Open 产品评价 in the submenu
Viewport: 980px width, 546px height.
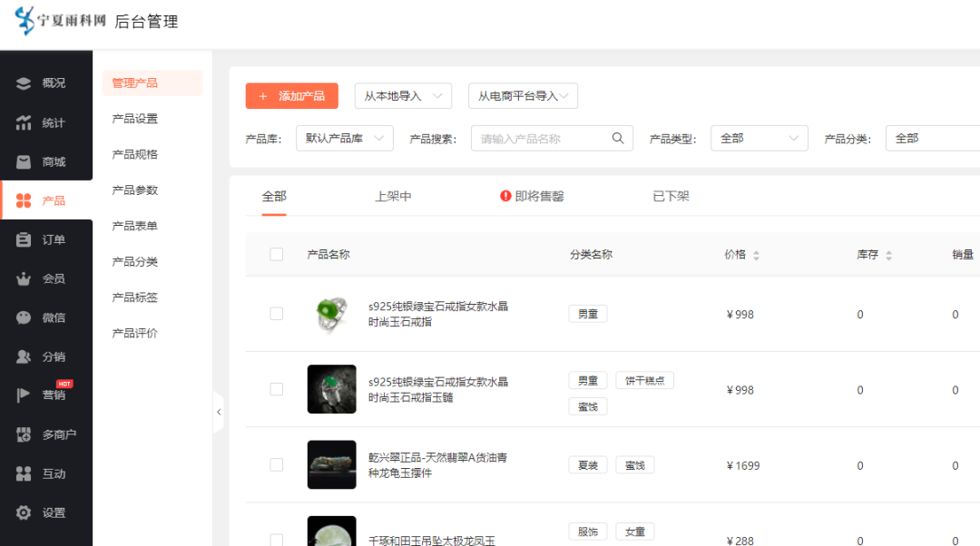coord(134,333)
